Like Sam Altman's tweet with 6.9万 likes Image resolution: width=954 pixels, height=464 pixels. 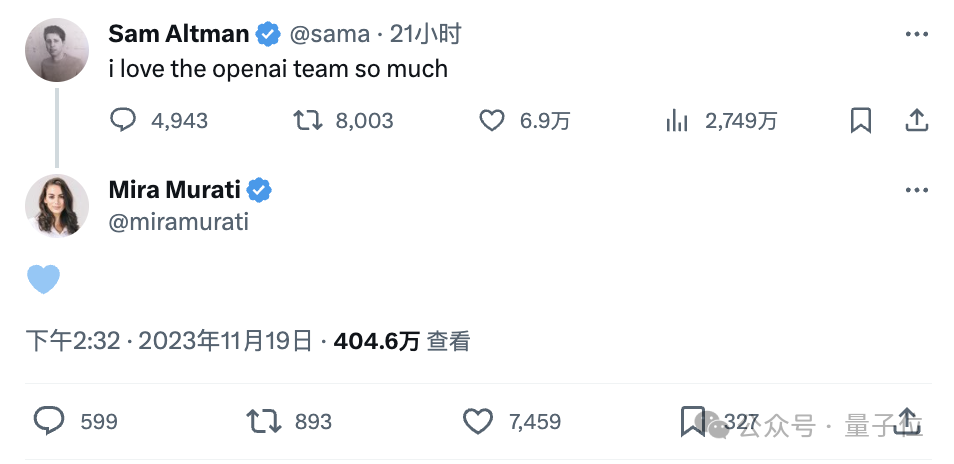492,120
